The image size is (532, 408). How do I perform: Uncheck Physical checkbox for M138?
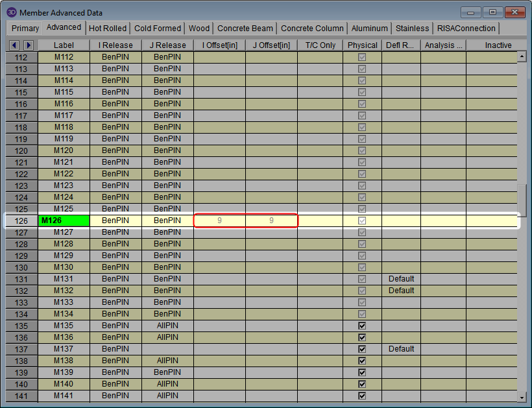click(x=362, y=361)
